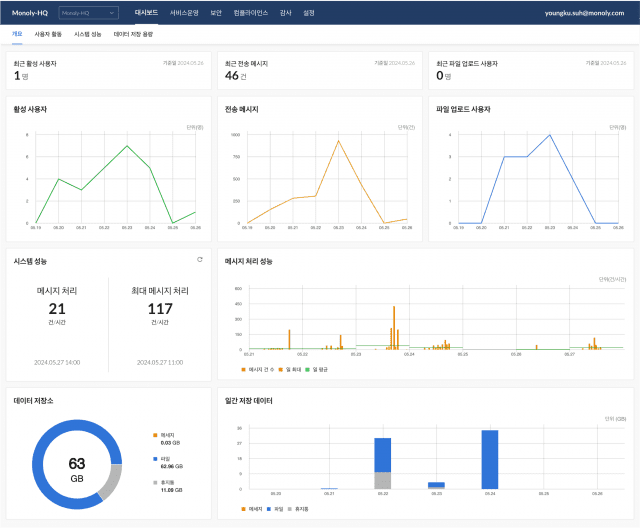Image resolution: width=640 pixels, height=528 pixels.
Task: Open the 데이터 저장 용량 tab
Action: coord(134,34)
